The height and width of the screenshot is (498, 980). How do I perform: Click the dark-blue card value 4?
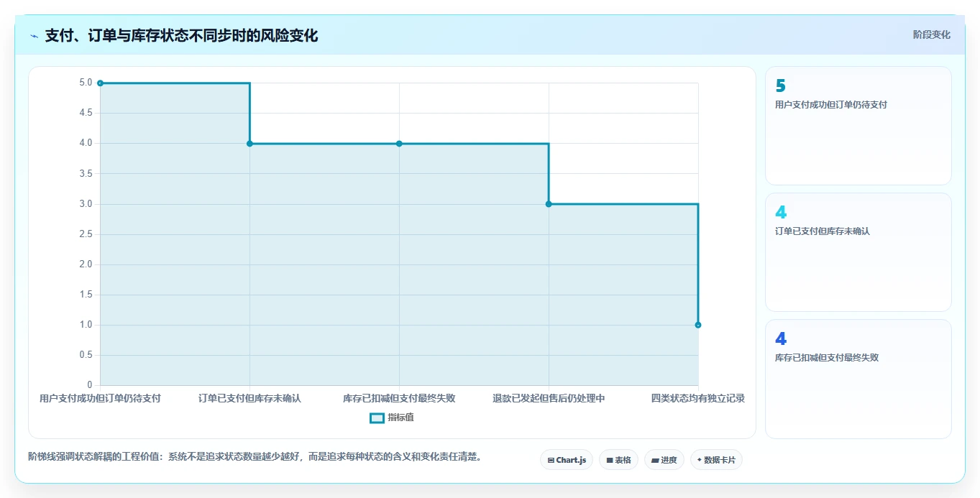781,338
